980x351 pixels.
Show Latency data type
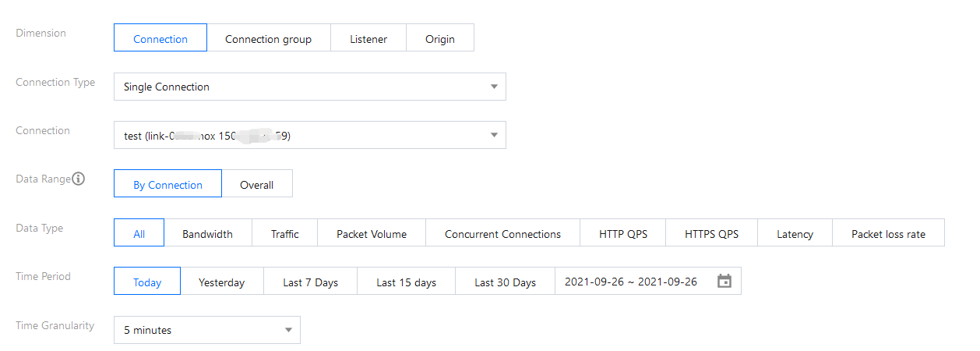coord(795,233)
